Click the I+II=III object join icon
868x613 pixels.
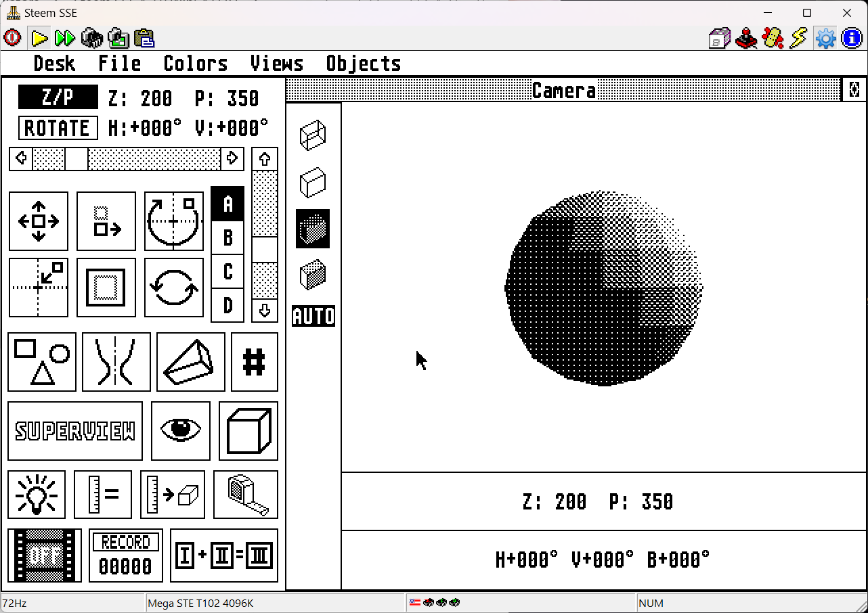[x=224, y=555]
